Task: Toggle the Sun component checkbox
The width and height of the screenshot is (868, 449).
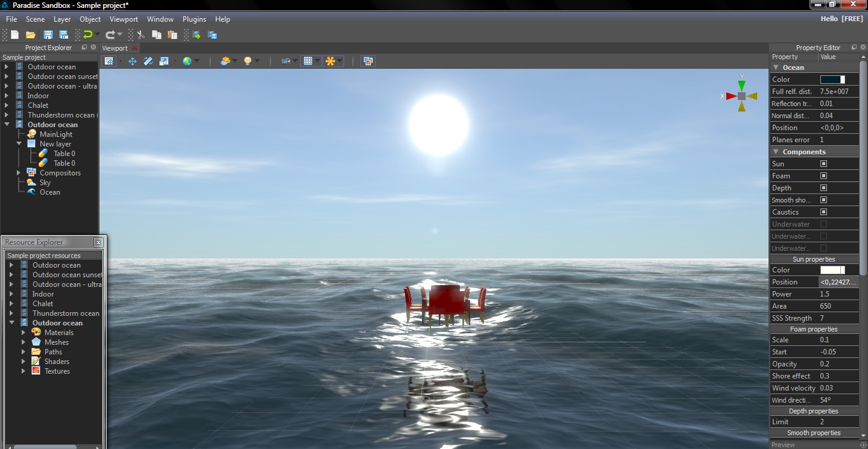Action: click(x=823, y=164)
